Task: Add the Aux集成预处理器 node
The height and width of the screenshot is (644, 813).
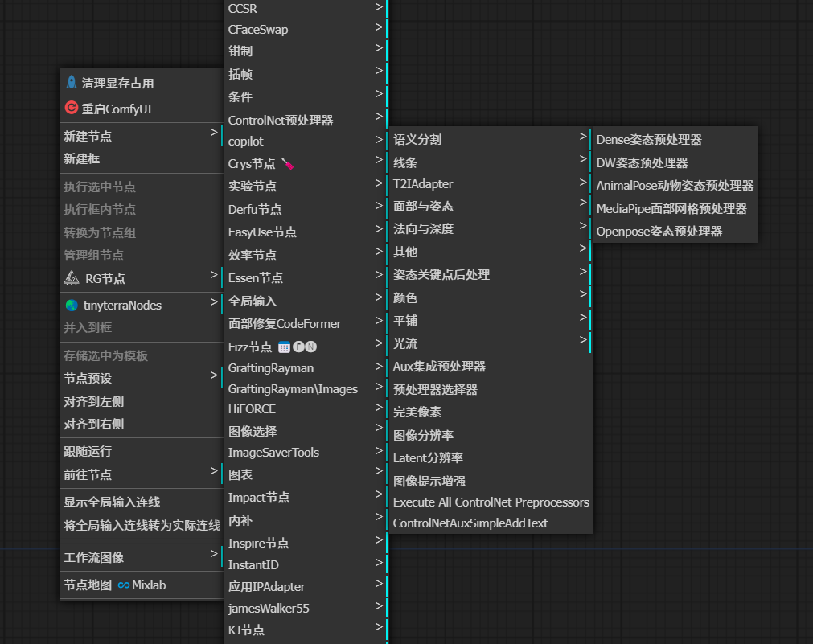Action: point(491,367)
